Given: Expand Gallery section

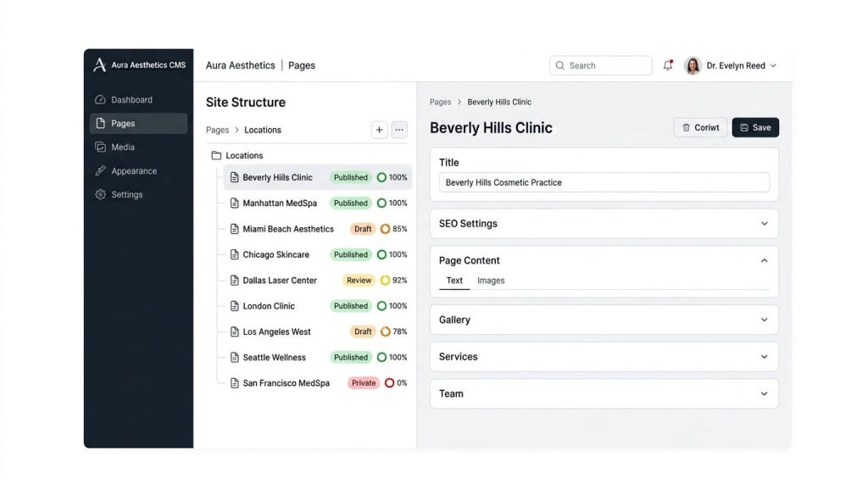Looking at the screenshot, I should [604, 320].
